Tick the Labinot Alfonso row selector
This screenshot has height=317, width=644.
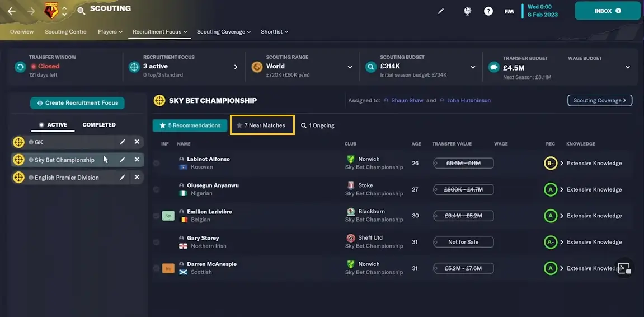[x=156, y=163]
